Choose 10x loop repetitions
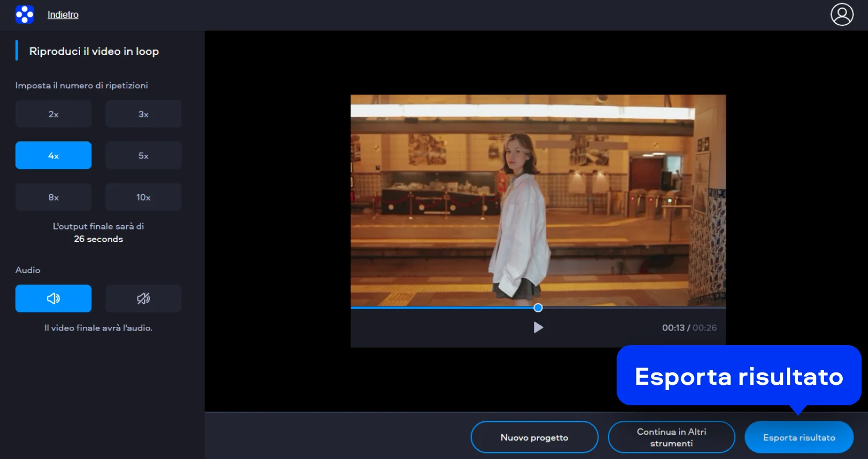The width and height of the screenshot is (868, 459). coord(143,197)
